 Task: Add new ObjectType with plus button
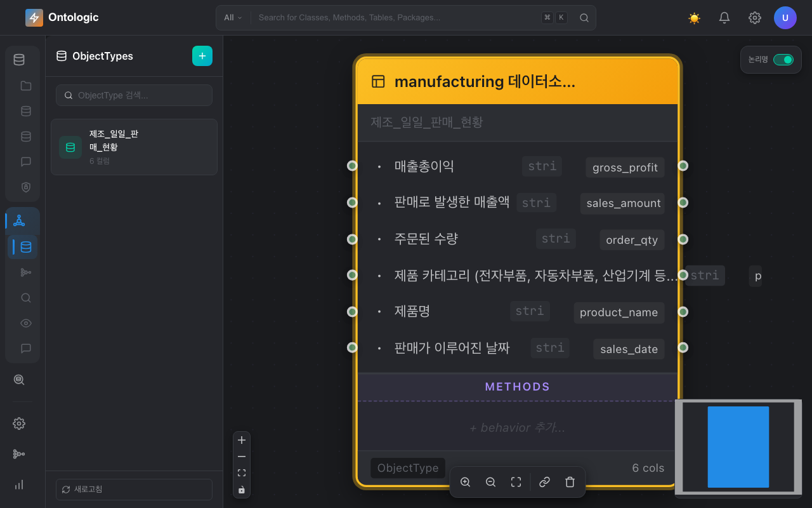[202, 56]
